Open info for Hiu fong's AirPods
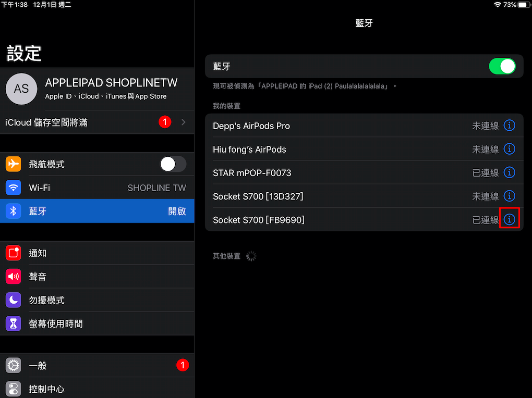Viewport: 532px width, 398px height. (x=509, y=149)
